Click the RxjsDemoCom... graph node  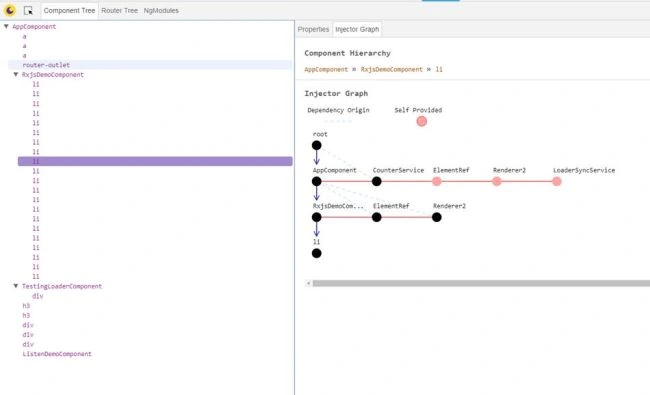tap(317, 217)
